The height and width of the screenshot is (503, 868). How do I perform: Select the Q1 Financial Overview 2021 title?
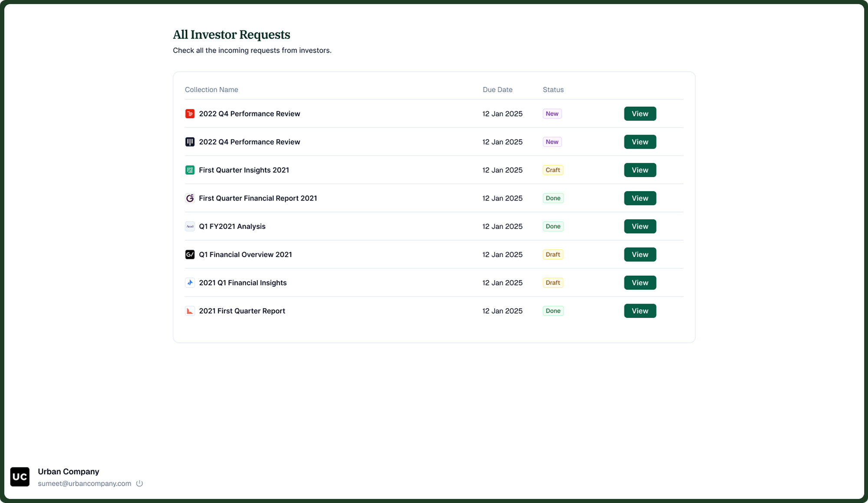click(245, 255)
